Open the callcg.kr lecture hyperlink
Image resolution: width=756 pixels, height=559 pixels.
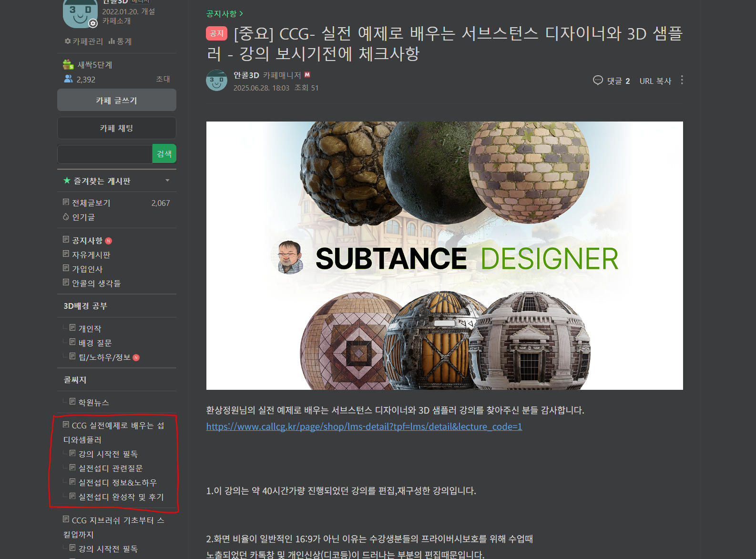pyautogui.click(x=364, y=427)
